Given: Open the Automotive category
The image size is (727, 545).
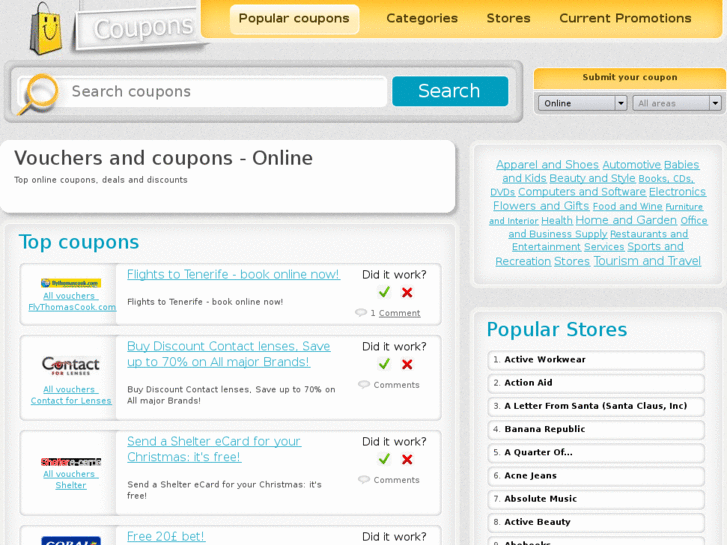Looking at the screenshot, I should pos(631,165).
